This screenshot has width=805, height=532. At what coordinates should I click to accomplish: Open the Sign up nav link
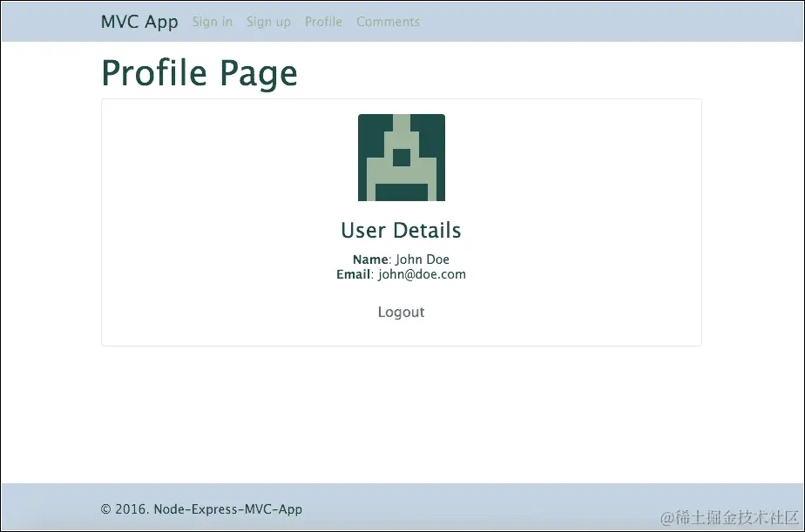[268, 22]
